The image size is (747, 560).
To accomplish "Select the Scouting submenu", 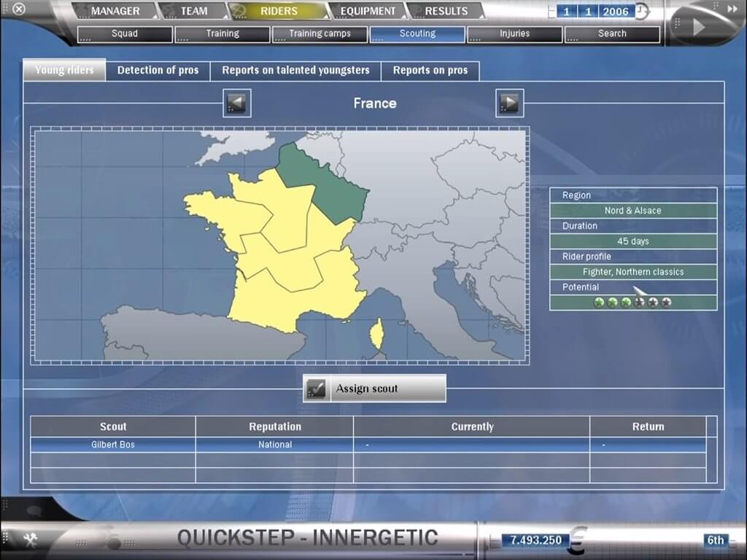I will click(x=417, y=34).
